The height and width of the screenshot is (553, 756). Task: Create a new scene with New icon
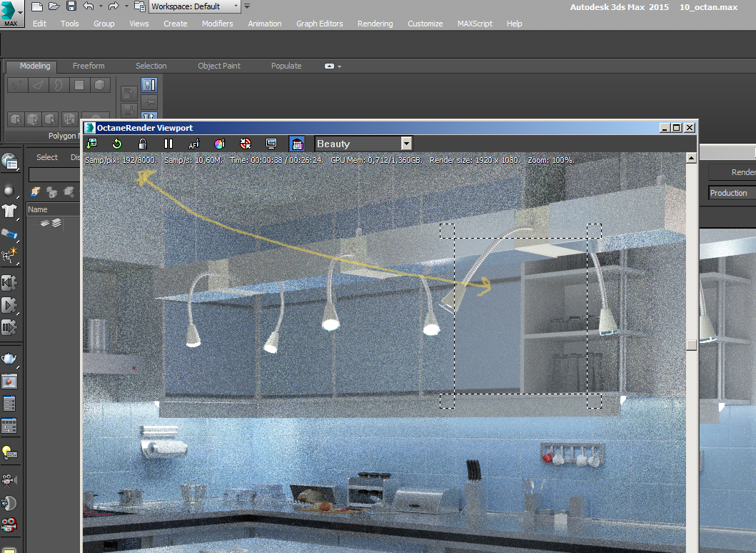coord(37,6)
